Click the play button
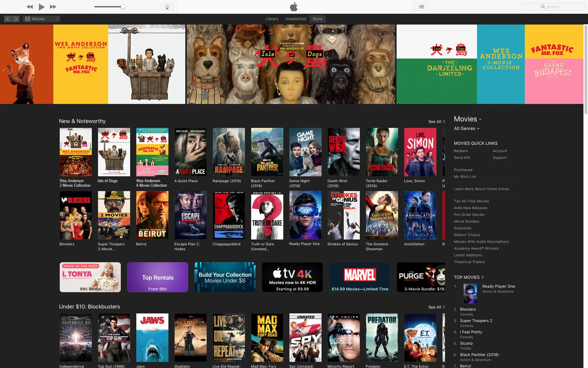588x368 pixels. (x=42, y=7)
